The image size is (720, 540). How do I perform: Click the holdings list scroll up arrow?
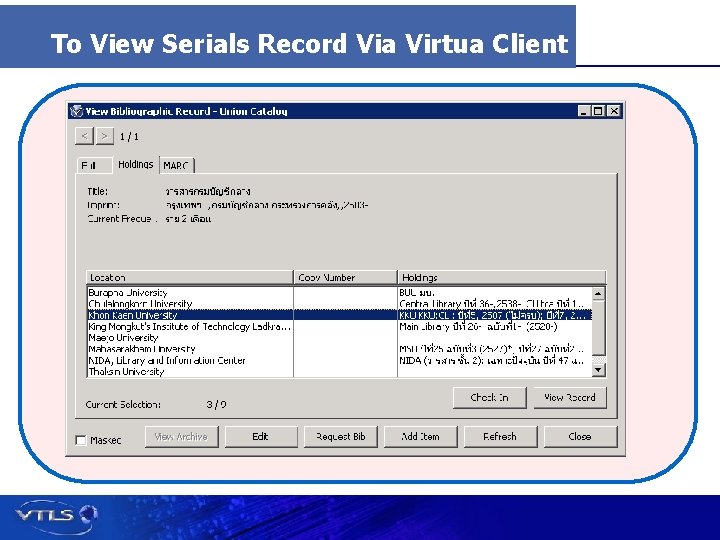point(598,293)
